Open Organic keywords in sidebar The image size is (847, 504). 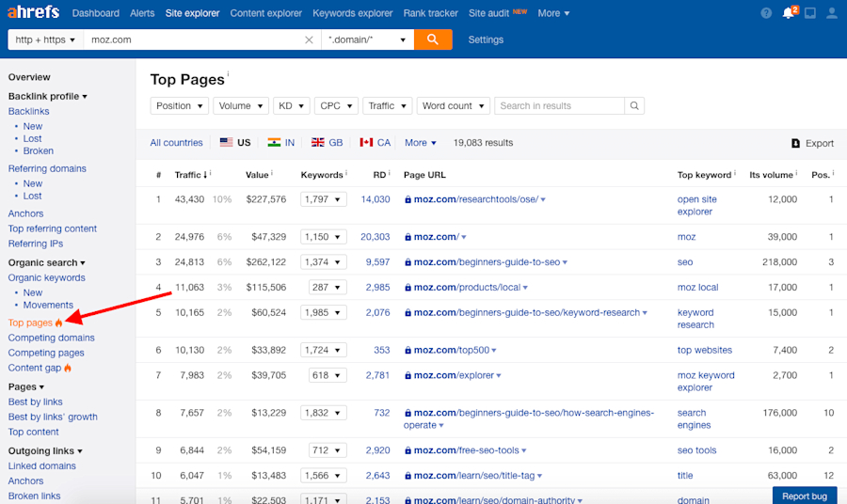(46, 278)
